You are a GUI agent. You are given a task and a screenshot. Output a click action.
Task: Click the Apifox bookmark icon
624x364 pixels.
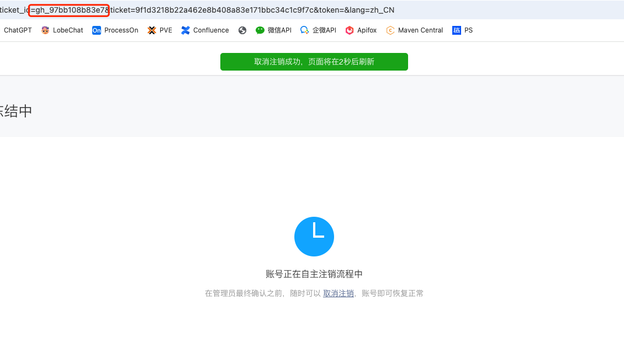pyautogui.click(x=350, y=30)
